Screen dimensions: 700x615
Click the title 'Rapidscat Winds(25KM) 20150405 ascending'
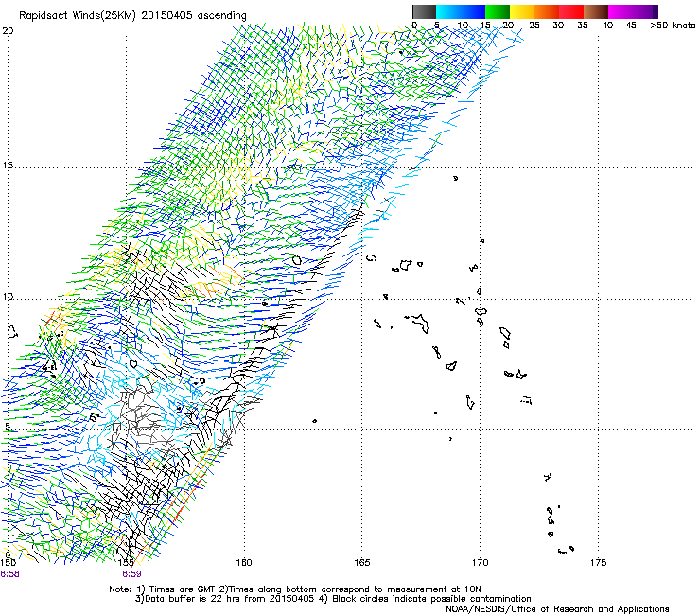tap(132, 16)
